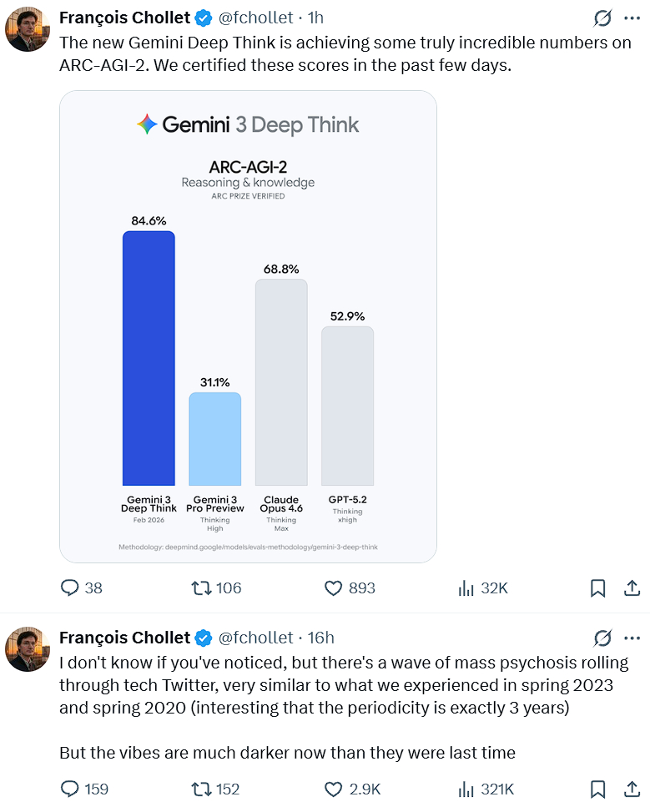Open Grok icon on second tweet
Viewport: 650px width, 812px height.
click(602, 638)
